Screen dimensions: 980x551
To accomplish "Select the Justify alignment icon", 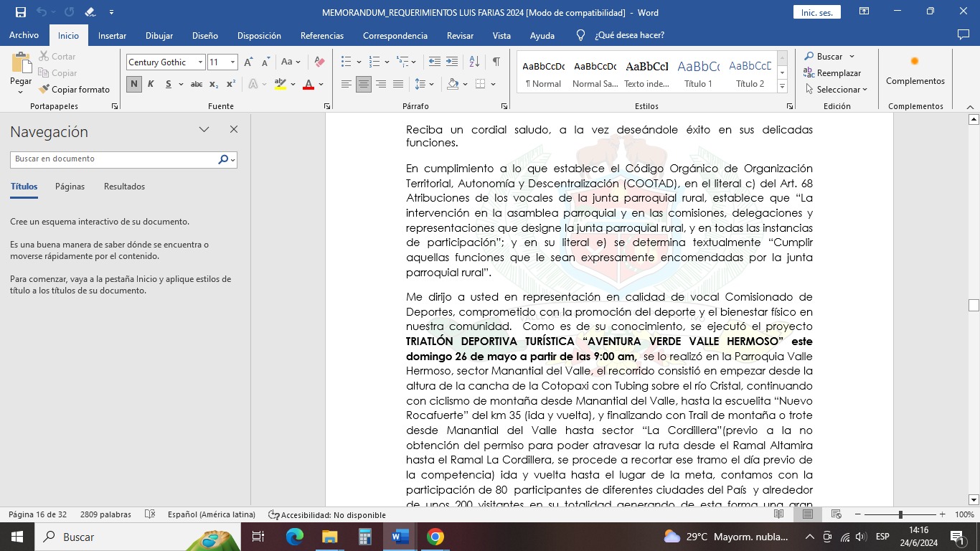I will pos(398,85).
